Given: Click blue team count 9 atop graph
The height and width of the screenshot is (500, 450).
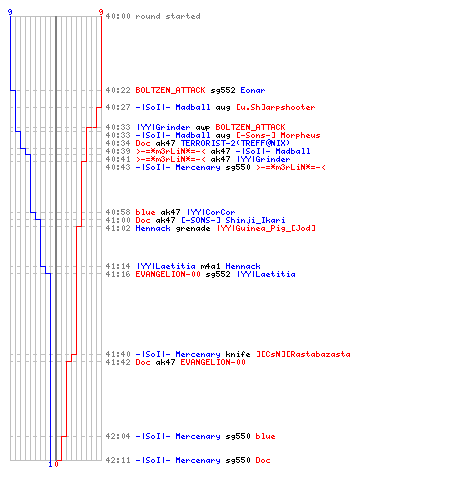Looking at the screenshot, I should click(x=10, y=12).
